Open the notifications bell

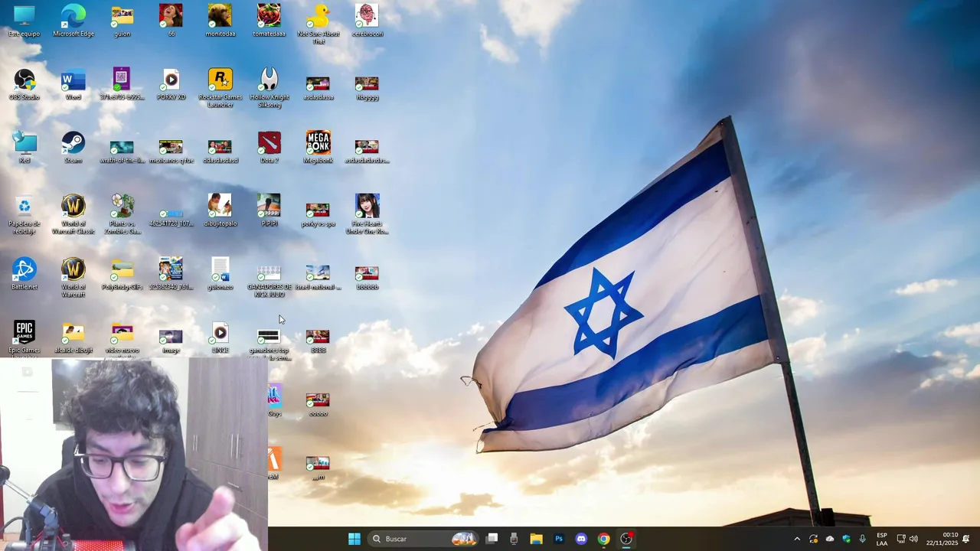tap(966, 539)
